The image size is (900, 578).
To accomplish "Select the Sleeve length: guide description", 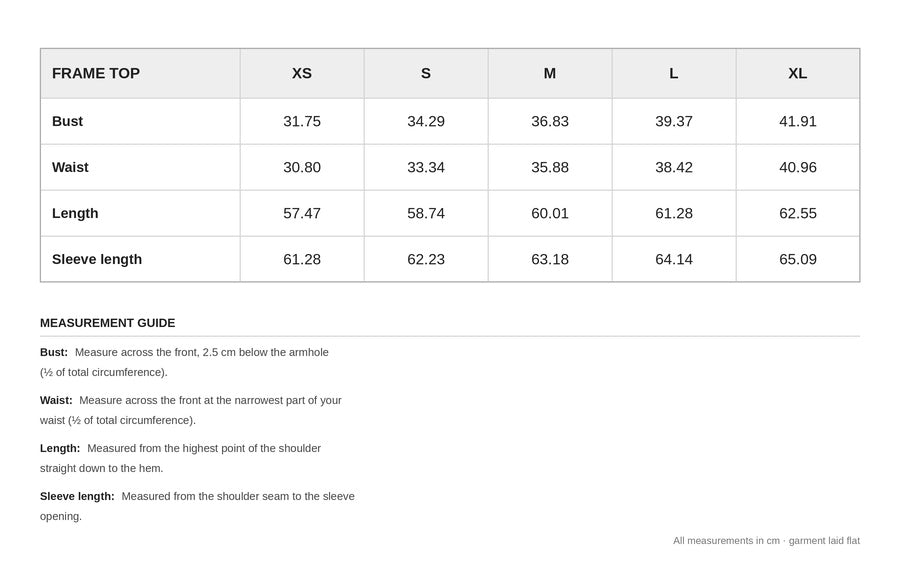I will pyautogui.click(x=197, y=506).
